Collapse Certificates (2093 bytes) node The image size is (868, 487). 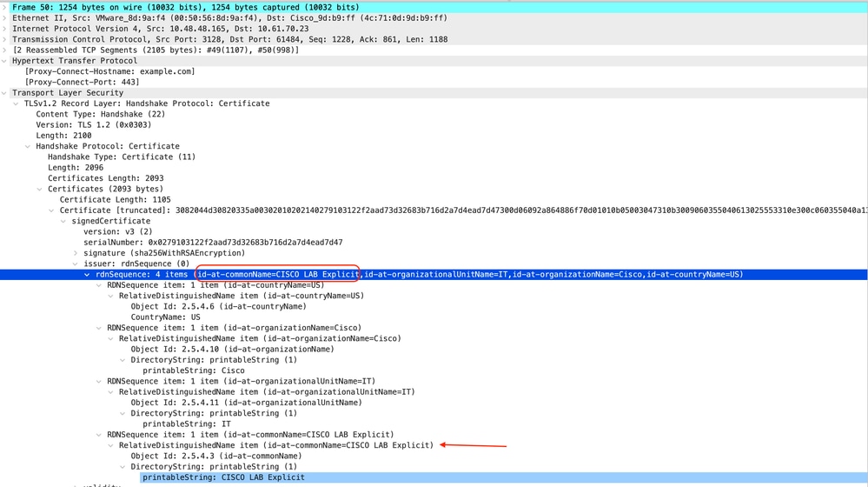[40, 189]
